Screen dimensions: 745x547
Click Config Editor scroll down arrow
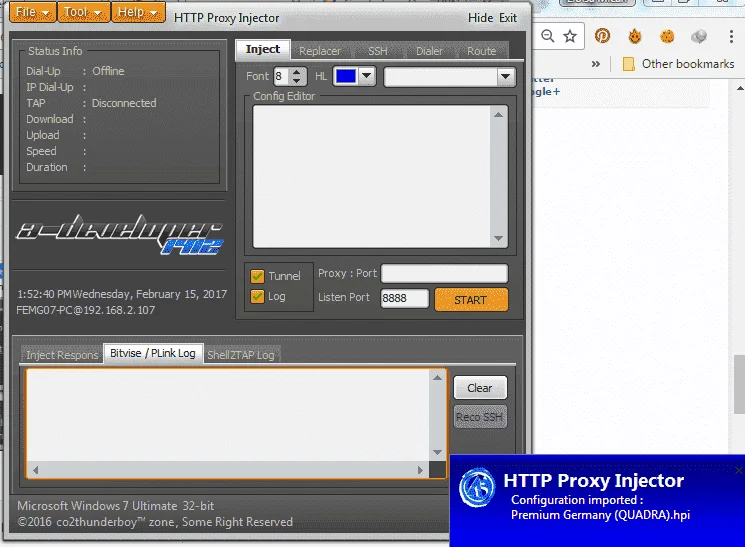pos(498,239)
